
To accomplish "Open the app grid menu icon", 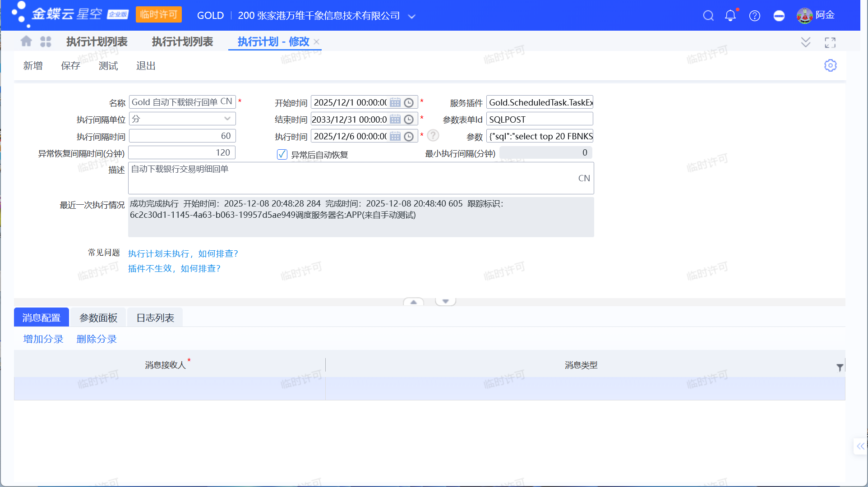I will pos(46,41).
